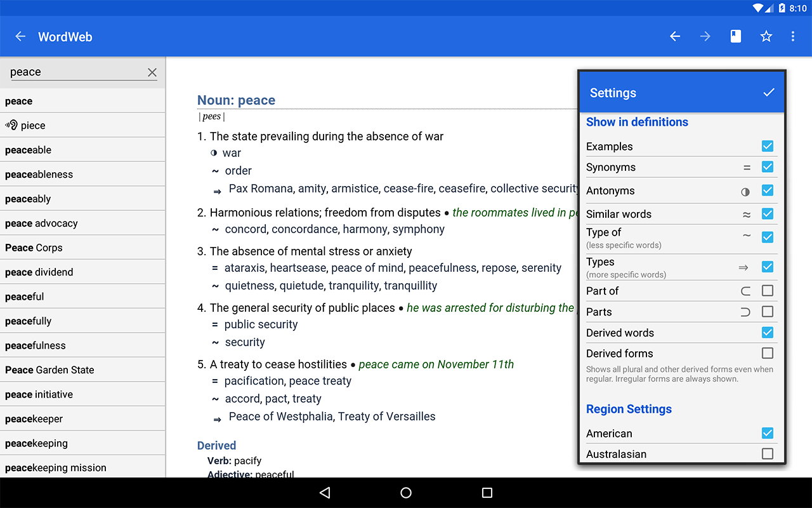Image resolution: width=812 pixels, height=508 pixels.
Task: Go forward using the right navigation arrow
Action: (x=705, y=36)
